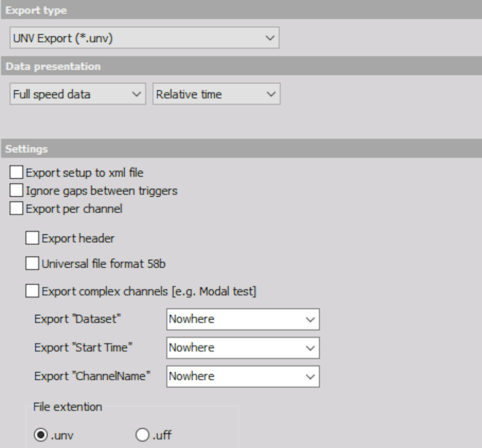Toggle Universal file format 58b checkbox

(x=32, y=264)
